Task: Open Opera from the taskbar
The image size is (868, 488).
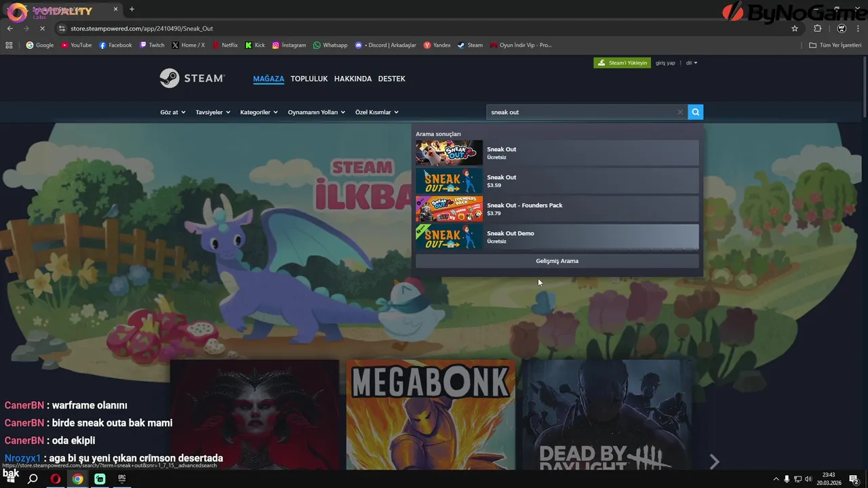Action: [x=56, y=479]
